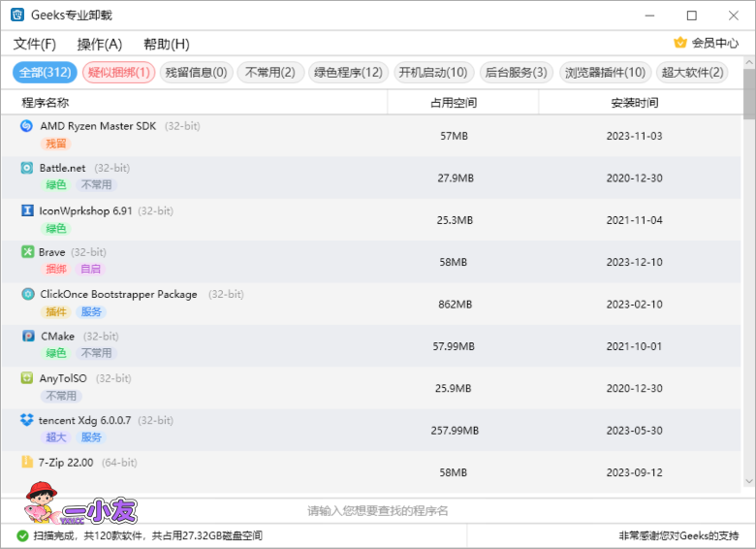
Task: Click the program search input field
Action: pyautogui.click(x=378, y=511)
